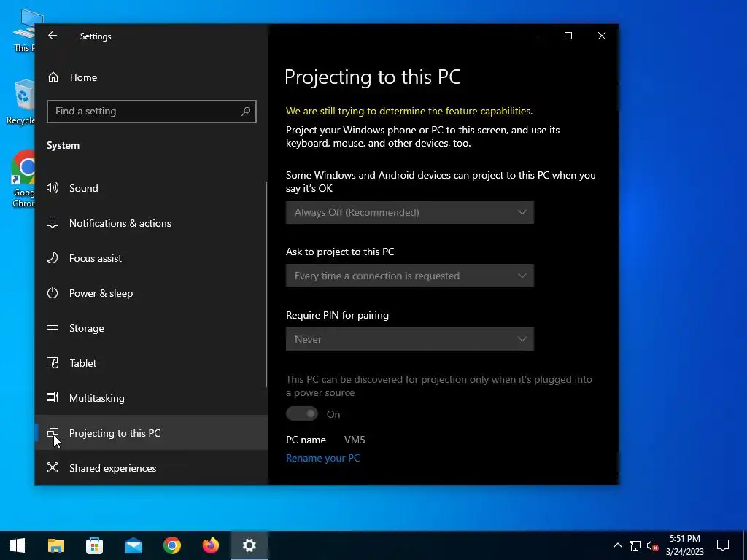Open Tablet settings
Image resolution: width=747 pixels, height=560 pixels.
click(x=152, y=363)
